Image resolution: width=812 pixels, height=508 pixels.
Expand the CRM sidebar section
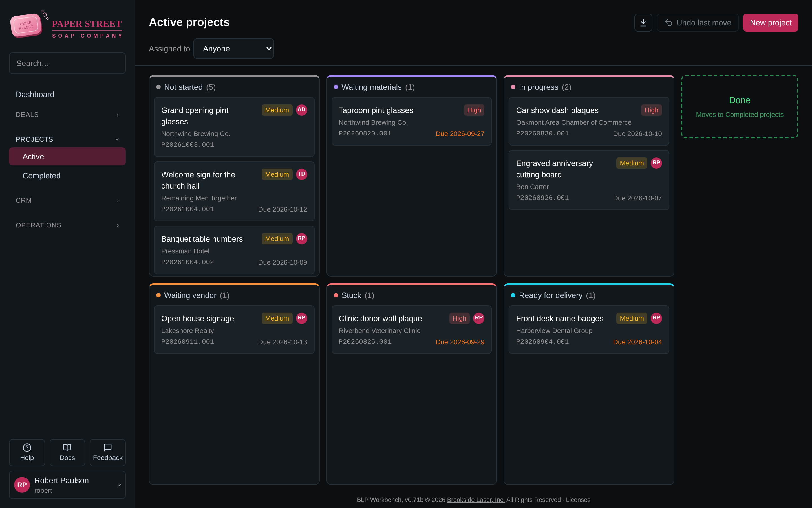tap(67, 200)
